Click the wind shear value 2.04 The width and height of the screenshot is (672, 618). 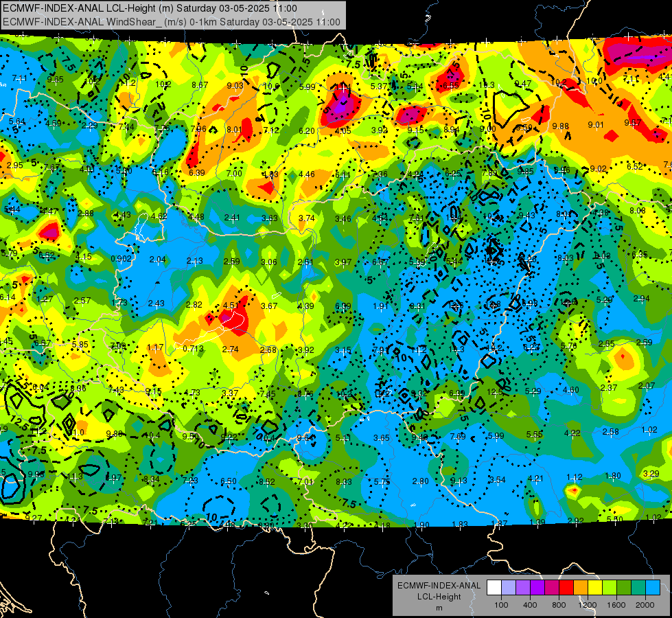click(158, 260)
